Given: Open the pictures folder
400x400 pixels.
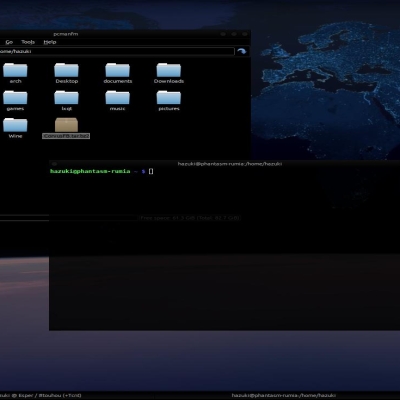Looking at the screenshot, I should tap(169, 101).
